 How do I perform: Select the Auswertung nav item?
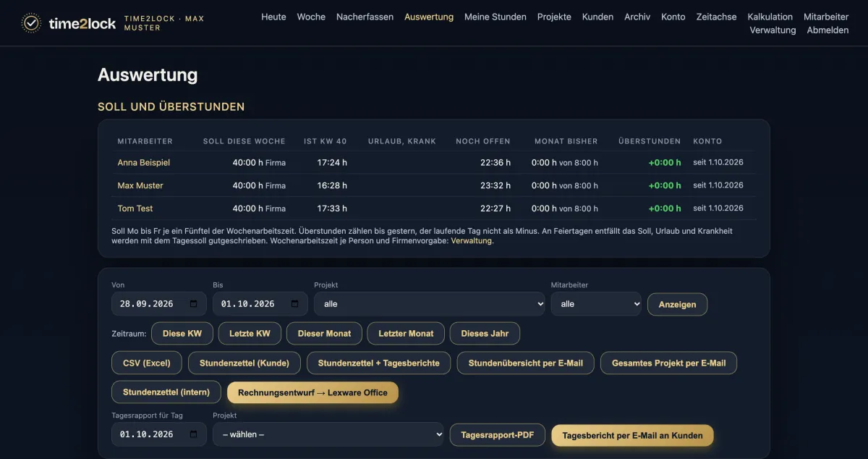coord(429,17)
